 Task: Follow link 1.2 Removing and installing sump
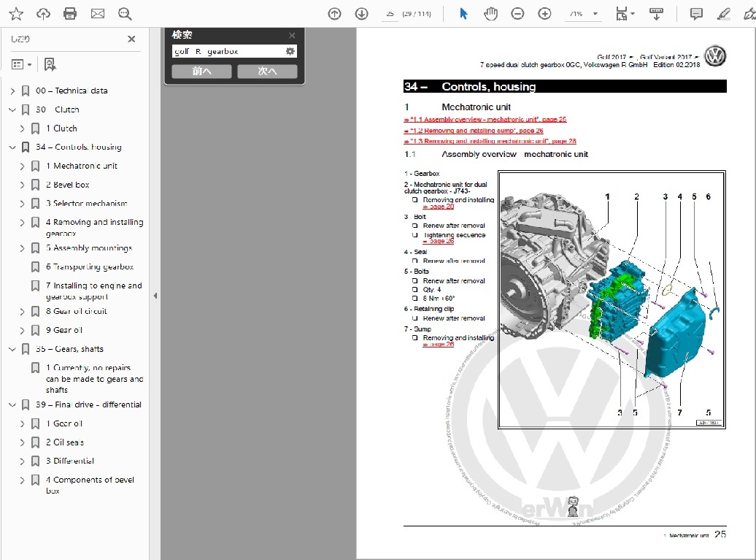pos(474,130)
